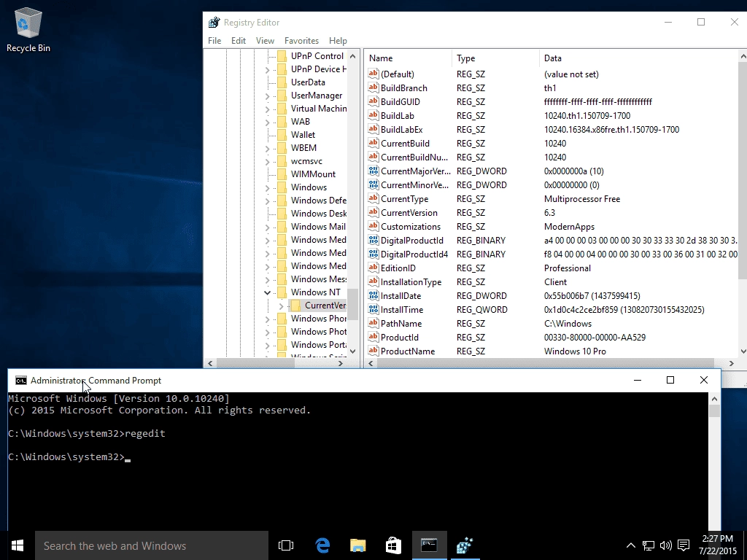Select the Customizations value name
This screenshot has width=747, height=560.
click(410, 227)
